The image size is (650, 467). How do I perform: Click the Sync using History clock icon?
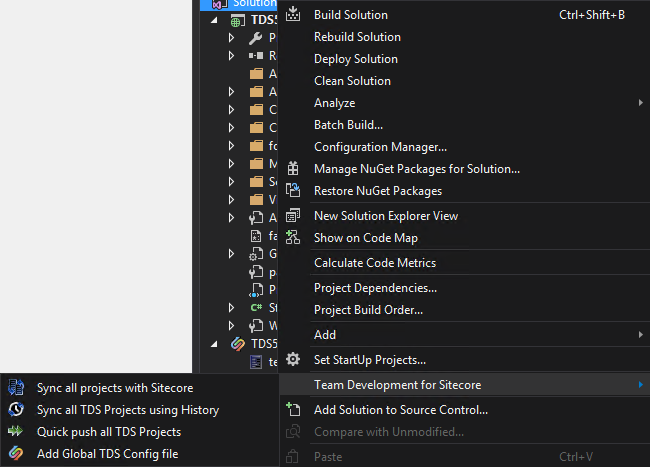coord(16,409)
